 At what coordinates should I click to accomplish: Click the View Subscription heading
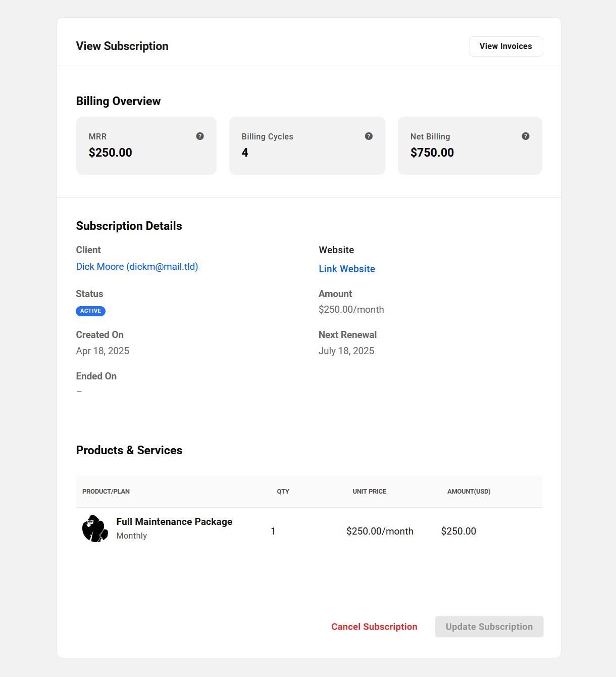coord(122,46)
